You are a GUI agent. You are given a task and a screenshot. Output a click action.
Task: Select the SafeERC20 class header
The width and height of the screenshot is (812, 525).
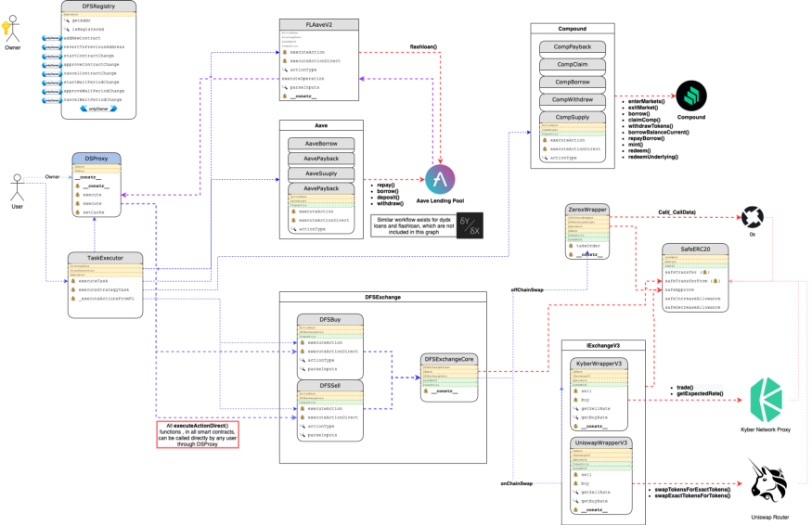(695, 249)
